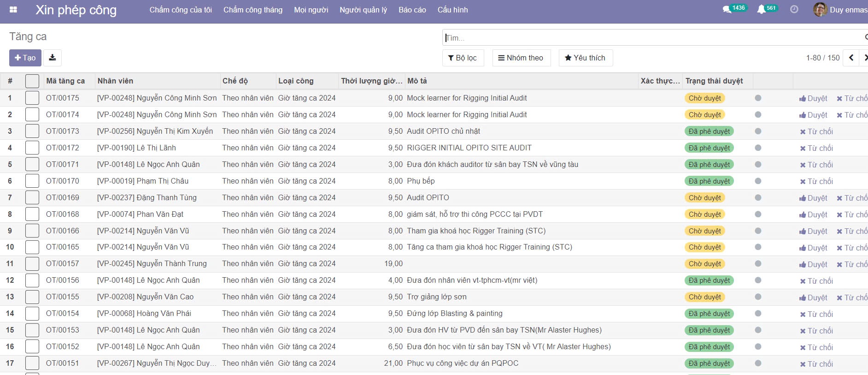Expand the Nhóm theo group-by dropdown
Image resolution: width=868 pixels, height=375 pixels.
[x=521, y=58]
